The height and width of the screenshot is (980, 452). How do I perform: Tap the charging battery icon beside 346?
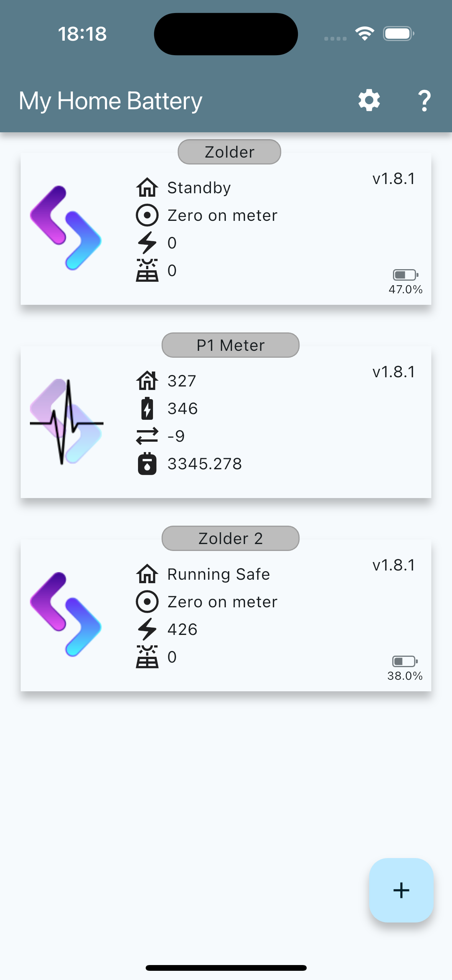point(147,409)
